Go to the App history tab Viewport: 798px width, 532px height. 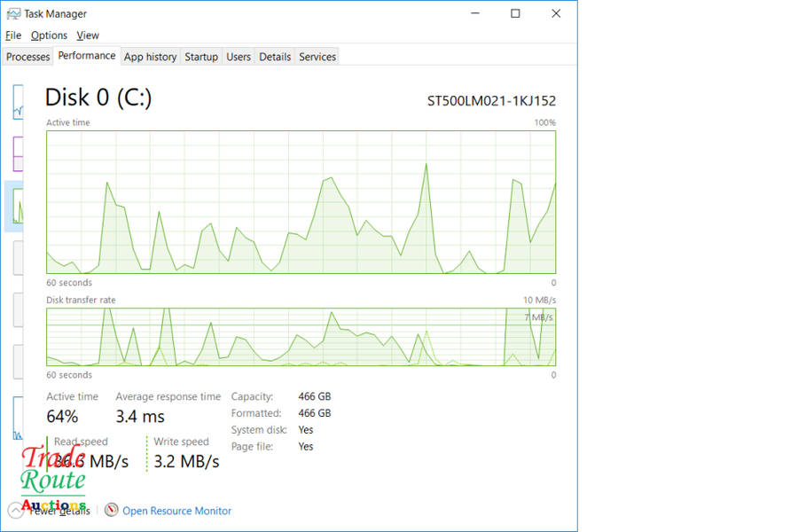pyautogui.click(x=150, y=57)
